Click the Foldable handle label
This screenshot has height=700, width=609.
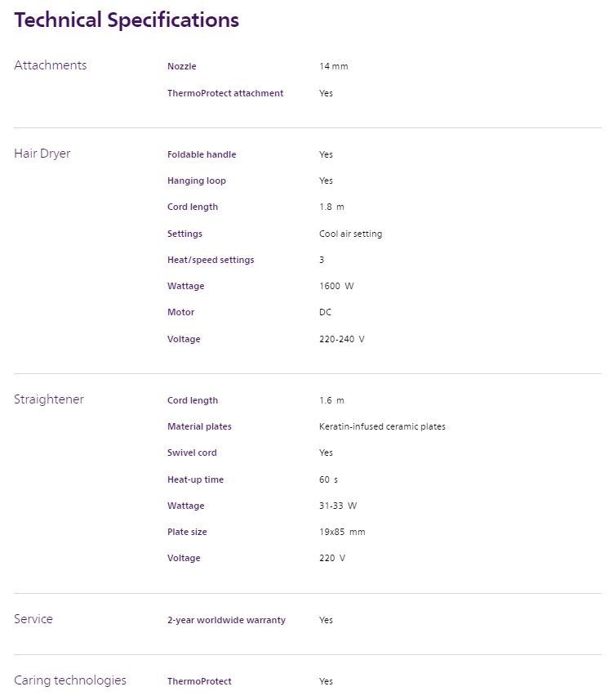pos(202,154)
